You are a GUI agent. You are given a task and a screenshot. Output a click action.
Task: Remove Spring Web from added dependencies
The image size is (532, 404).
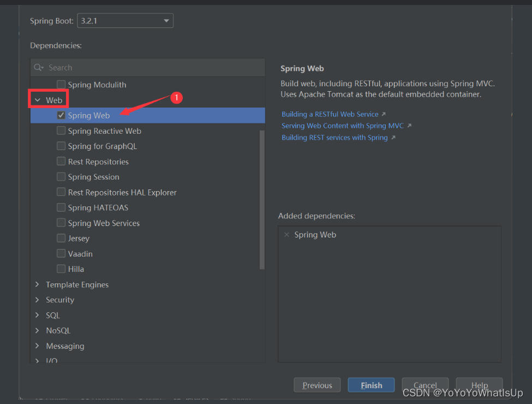[286, 235]
